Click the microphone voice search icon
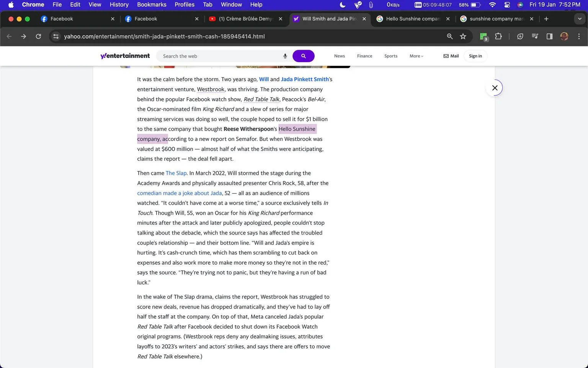 click(x=285, y=56)
